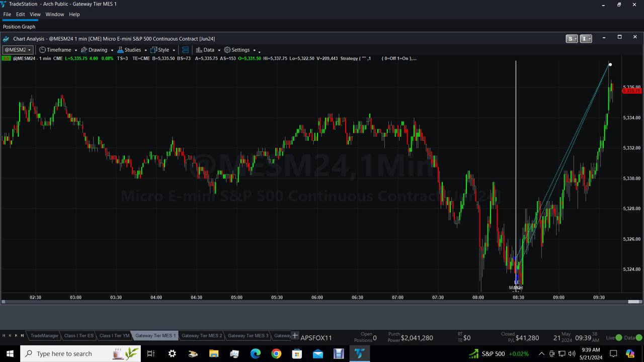Screen dimensions: 644x362
Task: Show hidden system tray icons
Action: 541,353
